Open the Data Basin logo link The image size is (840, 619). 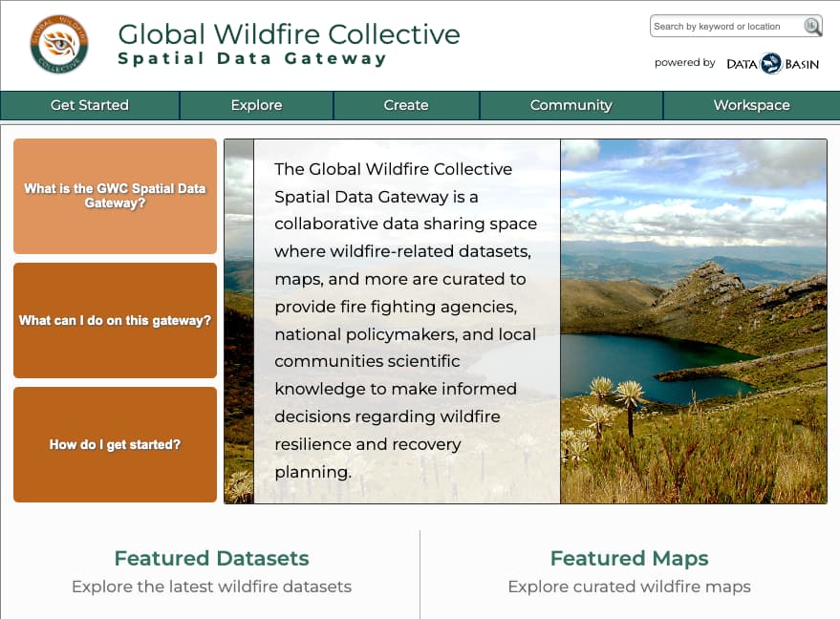coord(773,64)
